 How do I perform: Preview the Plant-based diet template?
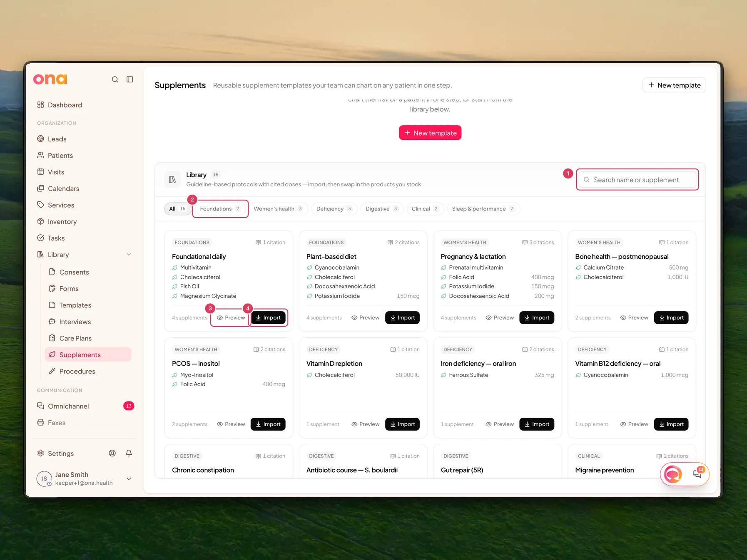click(x=365, y=317)
